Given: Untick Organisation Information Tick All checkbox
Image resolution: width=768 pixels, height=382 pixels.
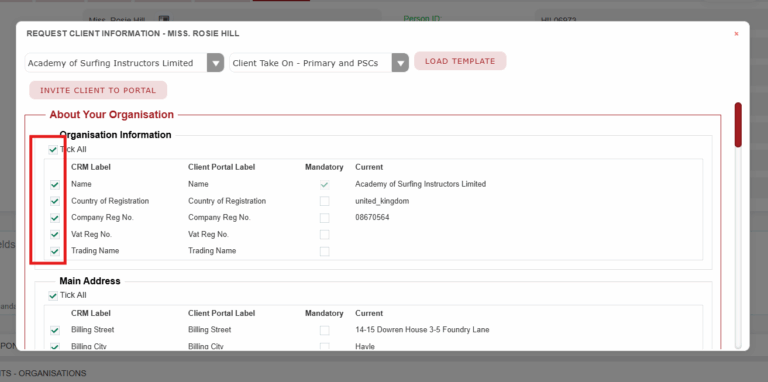Looking at the screenshot, I should point(53,149).
